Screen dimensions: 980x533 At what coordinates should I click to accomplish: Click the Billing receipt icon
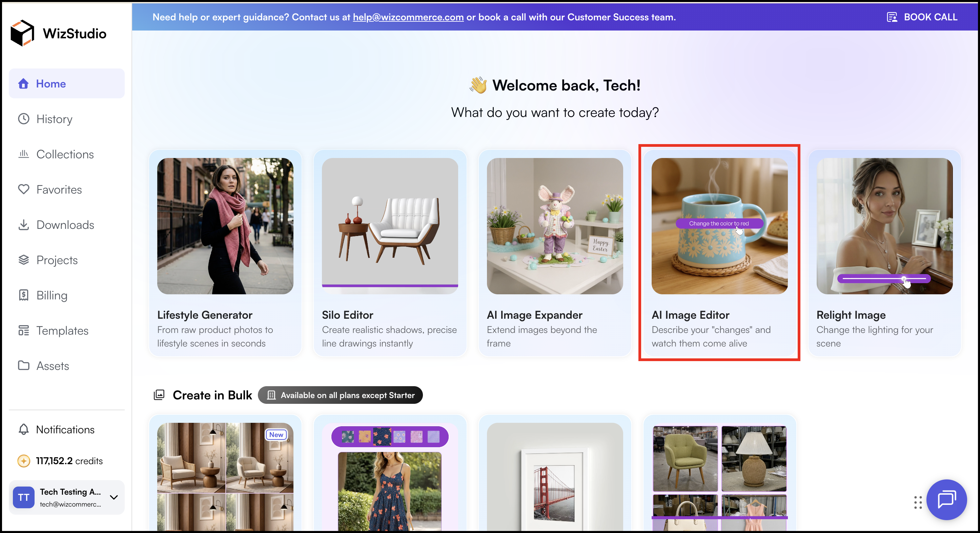tap(24, 295)
